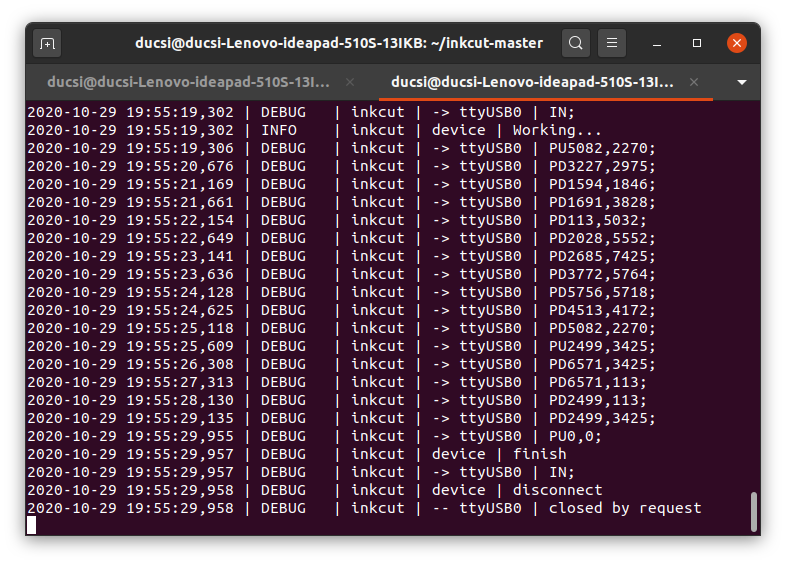Click the 'device | finish' log entry
786x564 pixels.
click(498, 454)
